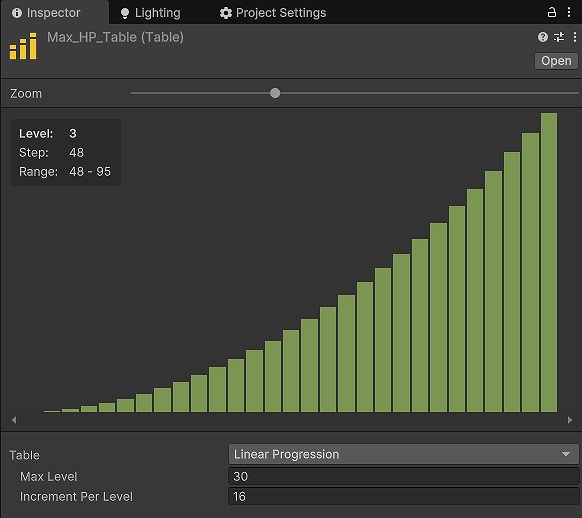The height and width of the screenshot is (518, 582).
Task: Open Max_HP_Table component options menu
Action: click(x=575, y=37)
